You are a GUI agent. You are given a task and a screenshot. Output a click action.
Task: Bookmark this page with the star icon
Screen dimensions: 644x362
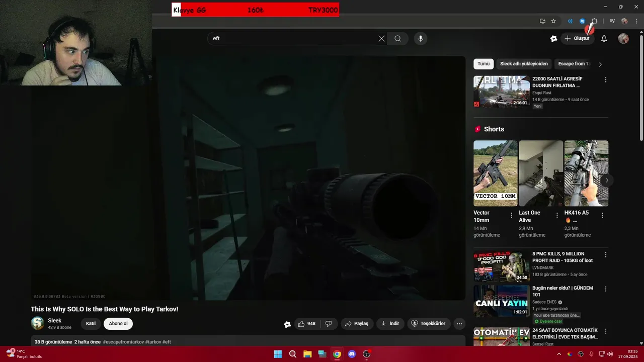pos(553,21)
